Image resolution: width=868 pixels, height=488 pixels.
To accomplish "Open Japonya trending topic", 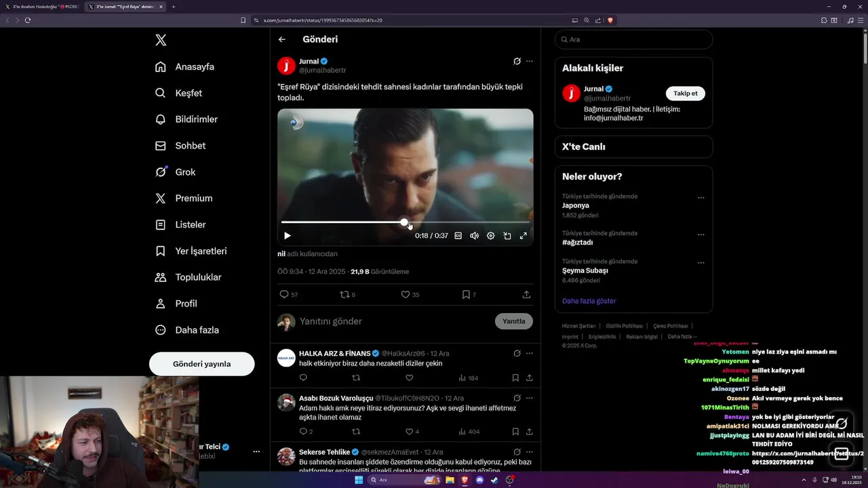I will [576, 205].
